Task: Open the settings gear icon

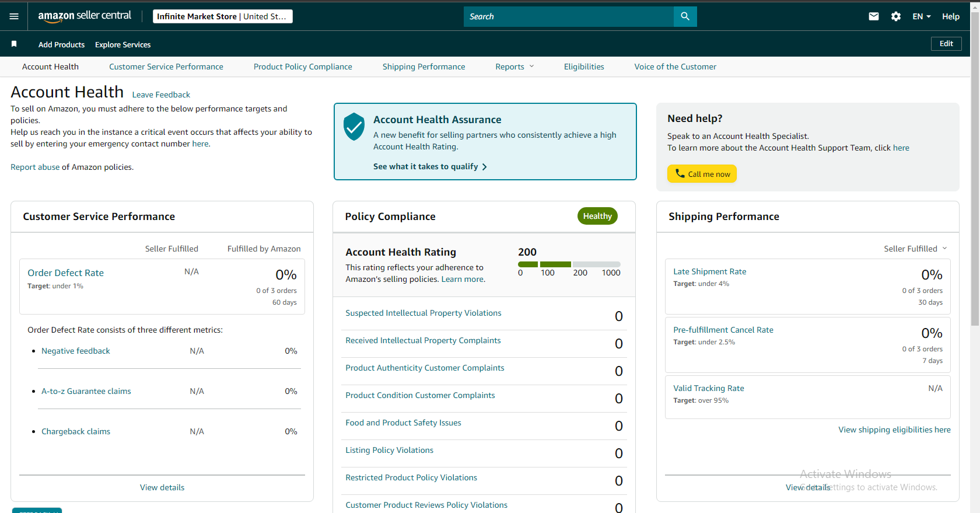Action: (x=896, y=16)
